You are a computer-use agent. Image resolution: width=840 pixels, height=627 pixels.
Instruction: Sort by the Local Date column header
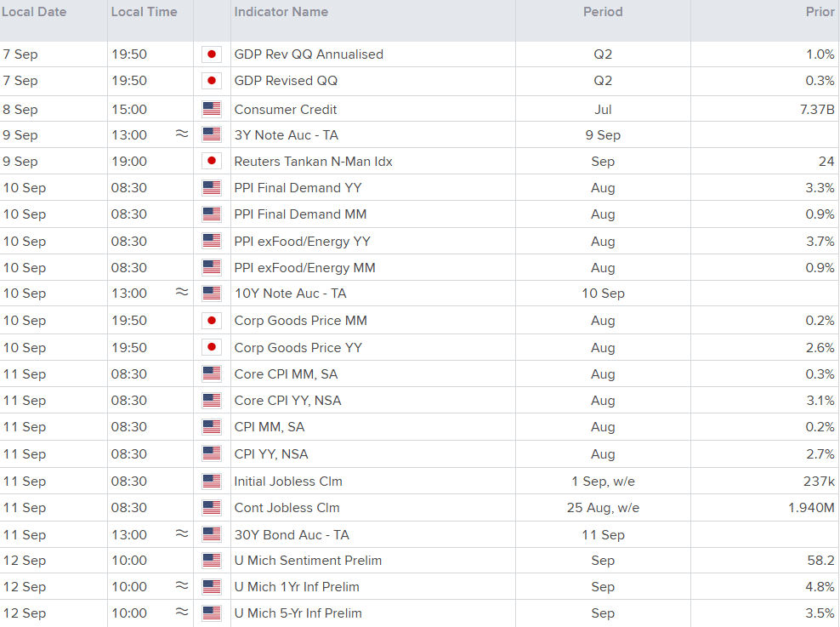[x=34, y=12]
